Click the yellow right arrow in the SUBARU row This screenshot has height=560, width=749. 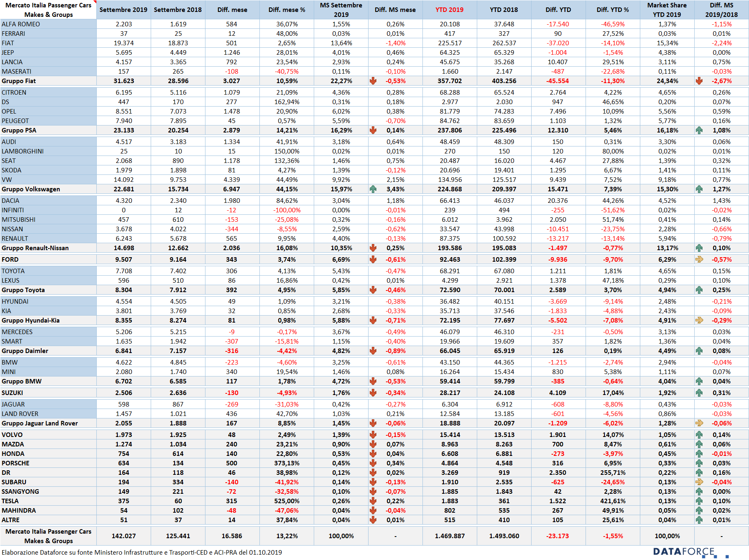[699, 482]
